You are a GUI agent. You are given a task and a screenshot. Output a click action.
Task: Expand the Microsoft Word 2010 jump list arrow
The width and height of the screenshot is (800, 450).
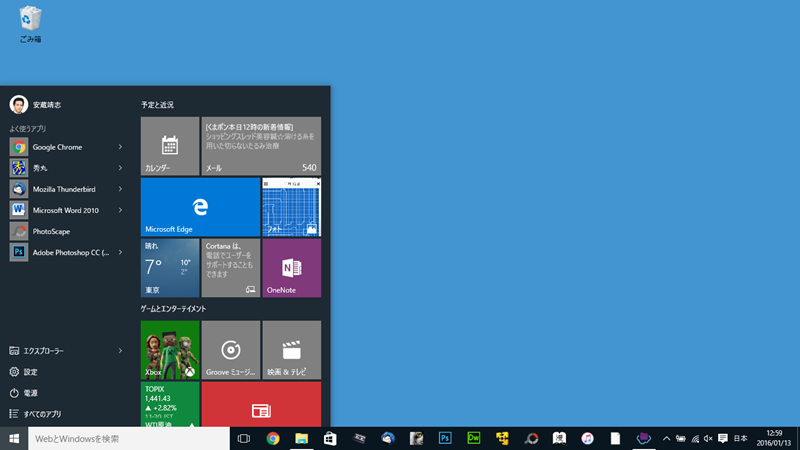pos(120,210)
